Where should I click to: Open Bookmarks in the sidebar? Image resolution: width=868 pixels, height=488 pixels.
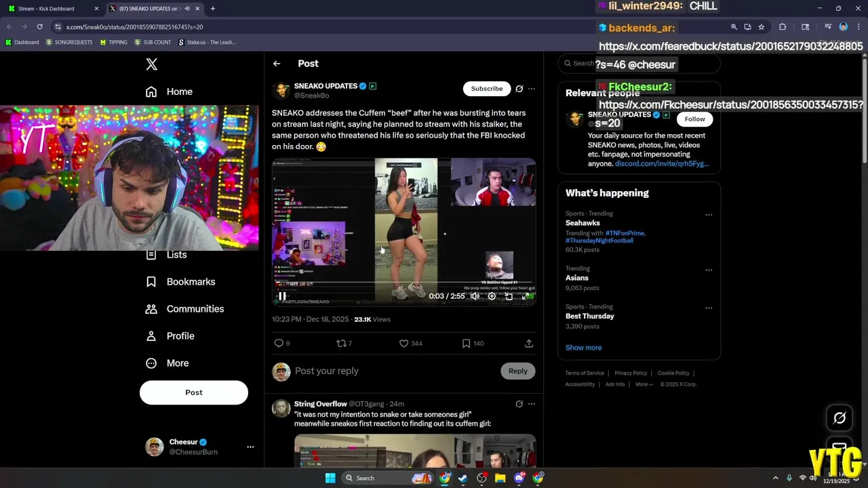tap(181, 282)
